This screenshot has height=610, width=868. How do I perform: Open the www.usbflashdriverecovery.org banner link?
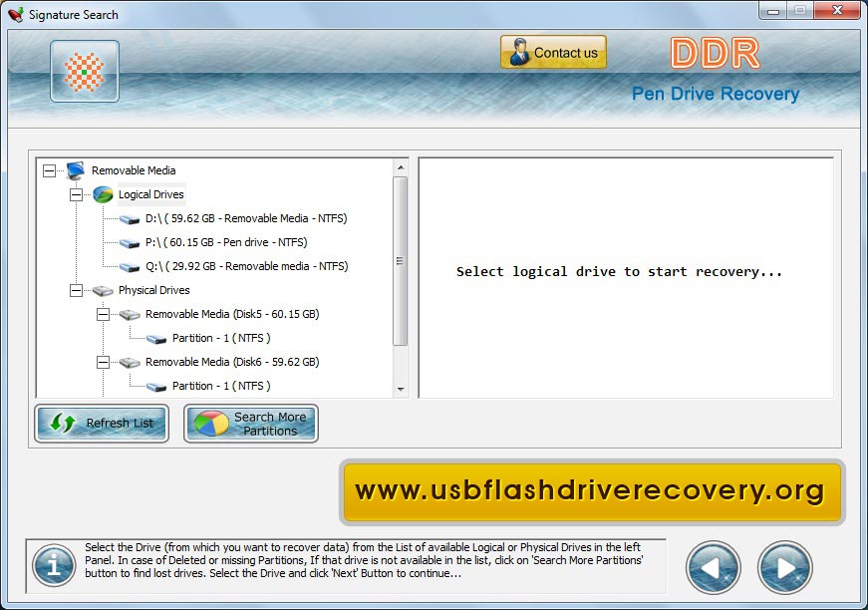click(592, 492)
